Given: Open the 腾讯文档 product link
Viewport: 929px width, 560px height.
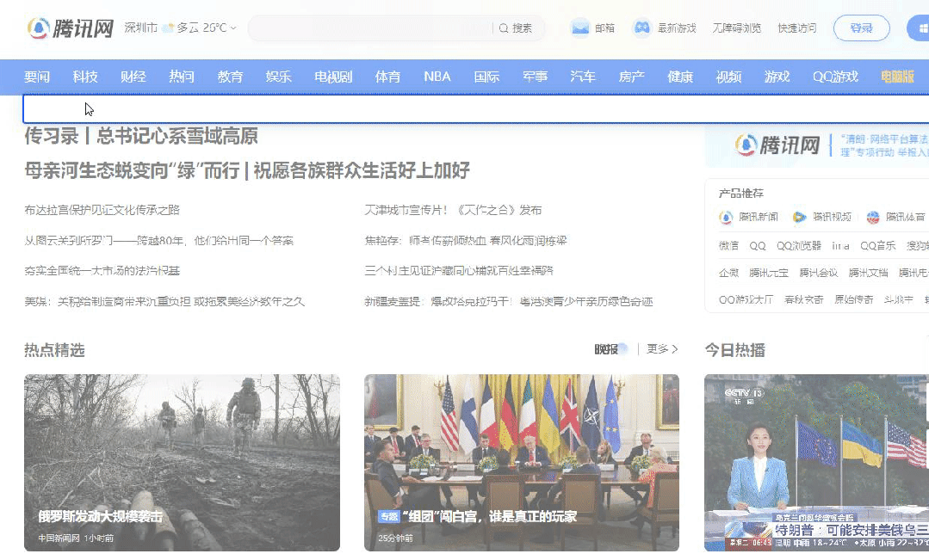Looking at the screenshot, I should (868, 273).
